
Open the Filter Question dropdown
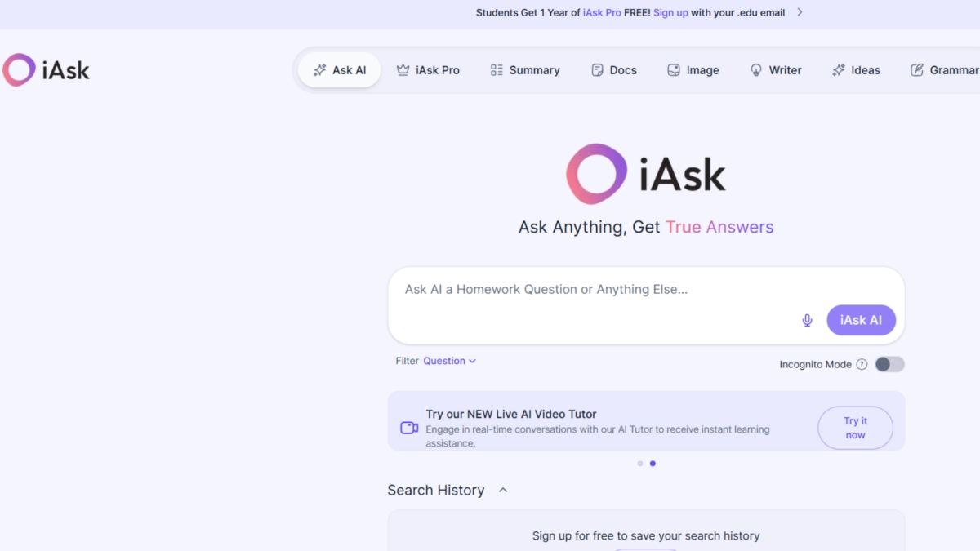[x=449, y=361]
